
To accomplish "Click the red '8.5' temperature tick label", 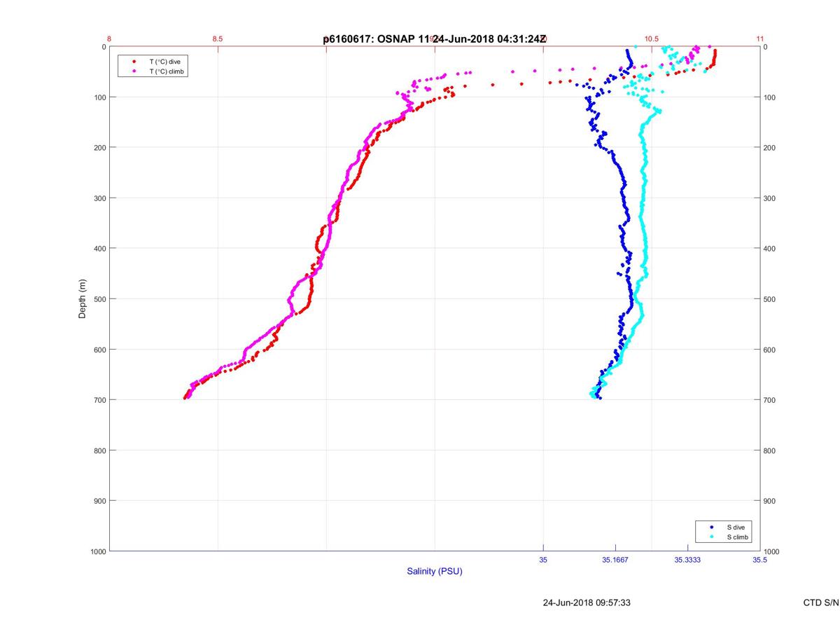I will (217, 39).
